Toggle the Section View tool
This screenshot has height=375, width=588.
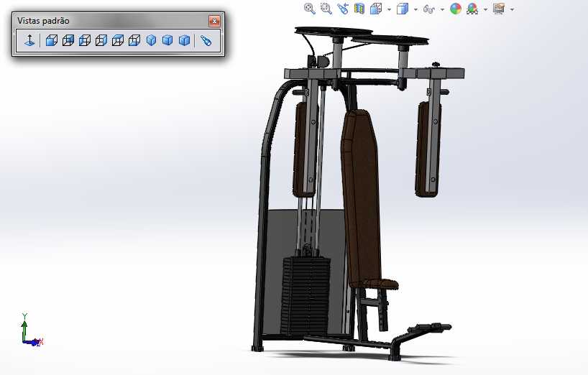pyautogui.click(x=359, y=9)
